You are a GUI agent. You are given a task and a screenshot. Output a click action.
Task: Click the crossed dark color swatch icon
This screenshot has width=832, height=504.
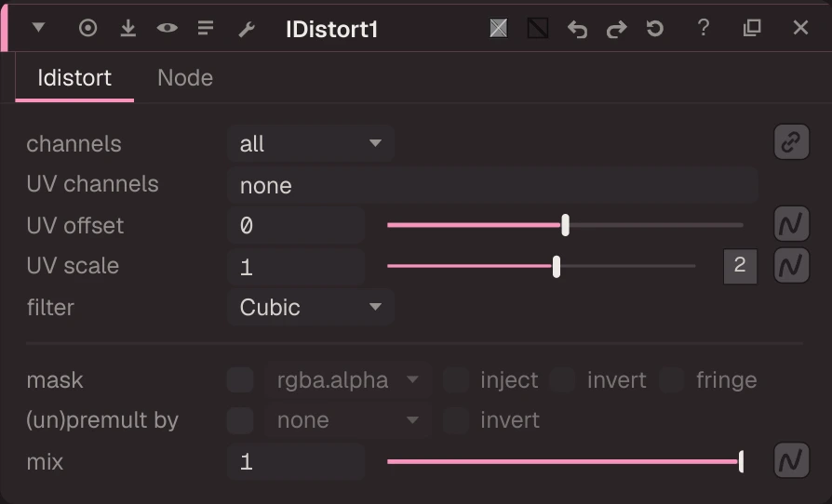click(538, 28)
